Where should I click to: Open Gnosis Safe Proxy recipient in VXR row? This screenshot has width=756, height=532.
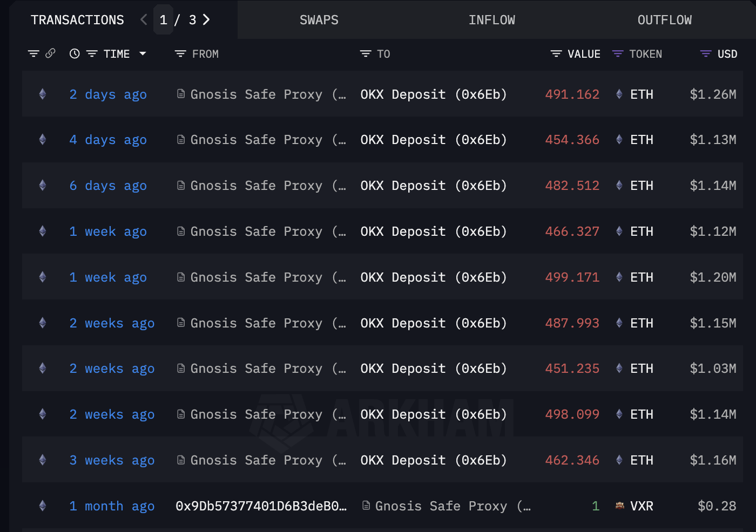click(x=453, y=506)
